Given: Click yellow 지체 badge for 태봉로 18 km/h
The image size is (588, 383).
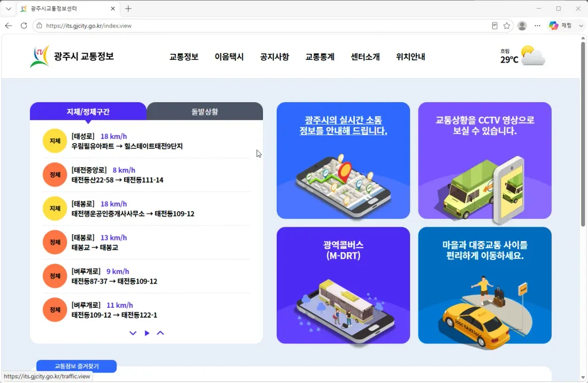Looking at the screenshot, I should point(55,208).
